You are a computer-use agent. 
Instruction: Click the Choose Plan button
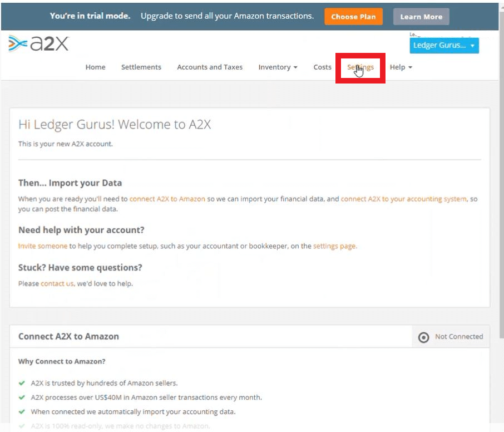353,17
